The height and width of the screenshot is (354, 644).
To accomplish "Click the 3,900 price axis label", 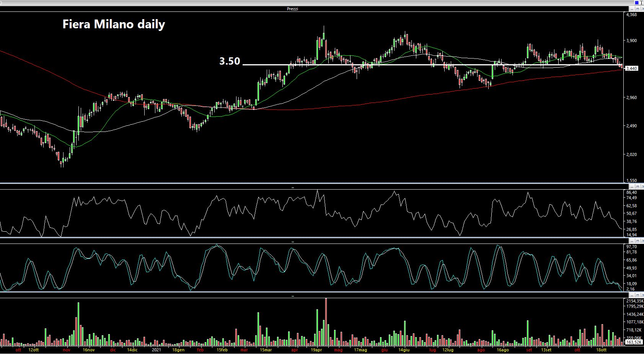I will pos(631,41).
